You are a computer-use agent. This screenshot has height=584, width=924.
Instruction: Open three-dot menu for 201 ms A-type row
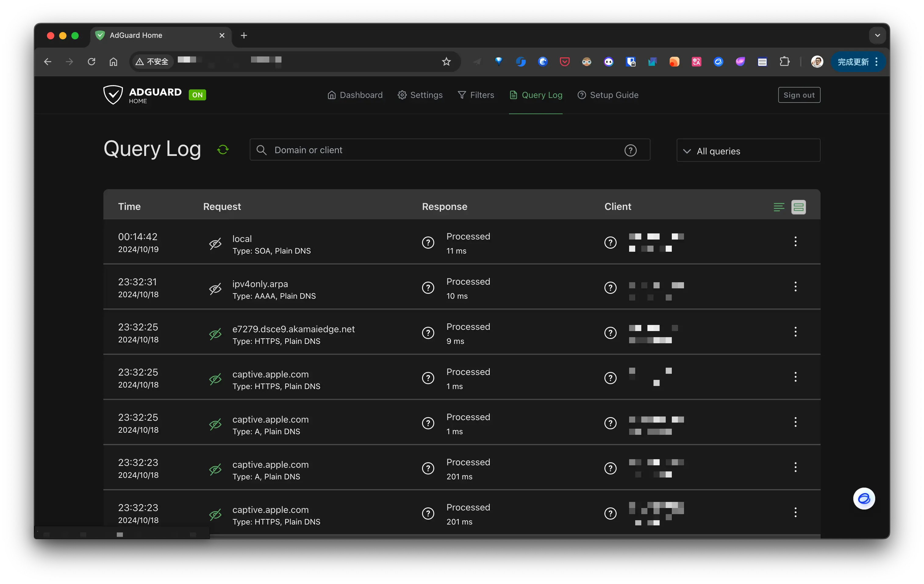pos(795,467)
